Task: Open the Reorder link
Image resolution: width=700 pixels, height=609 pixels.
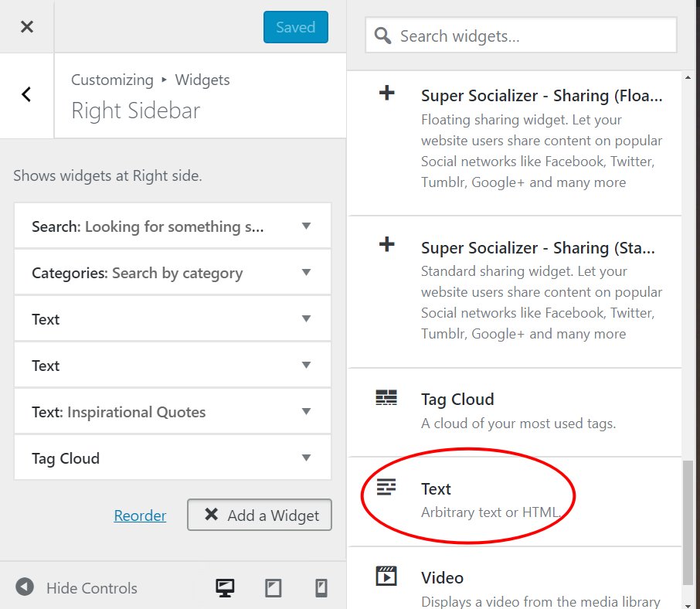Action: click(140, 515)
